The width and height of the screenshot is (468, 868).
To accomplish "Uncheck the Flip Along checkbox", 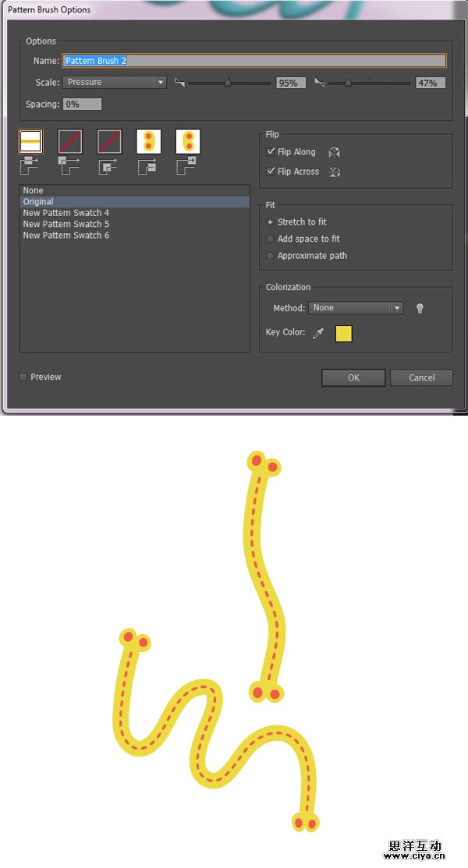I will (271, 151).
